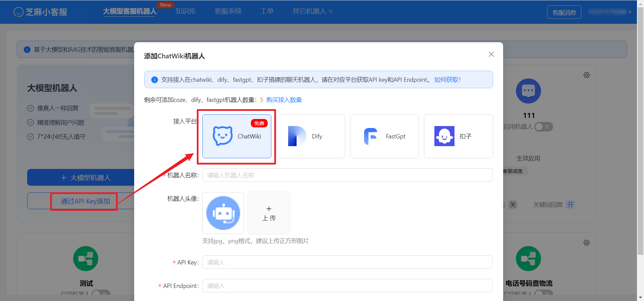Choose FastGpt as the access platform
The image size is (644, 301).
[384, 136]
